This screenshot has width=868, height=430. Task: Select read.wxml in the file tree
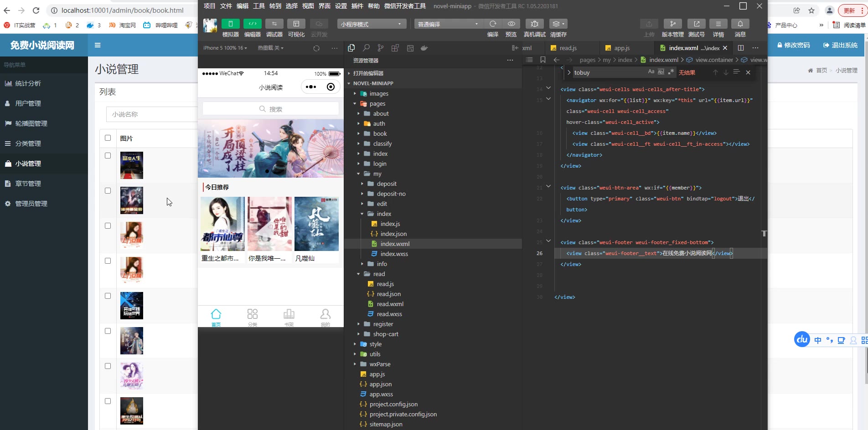click(x=390, y=304)
